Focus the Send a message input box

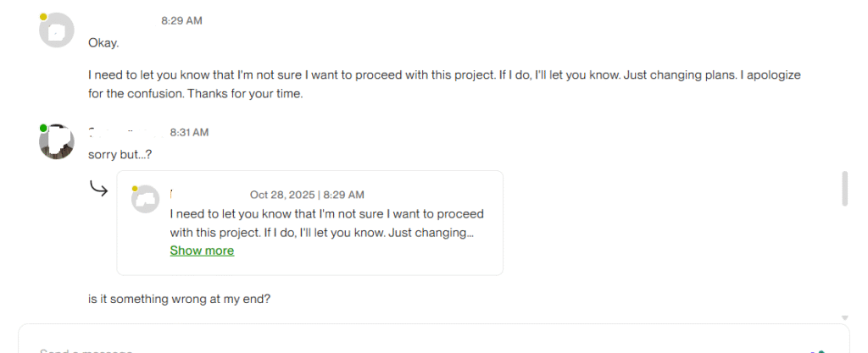339,347
